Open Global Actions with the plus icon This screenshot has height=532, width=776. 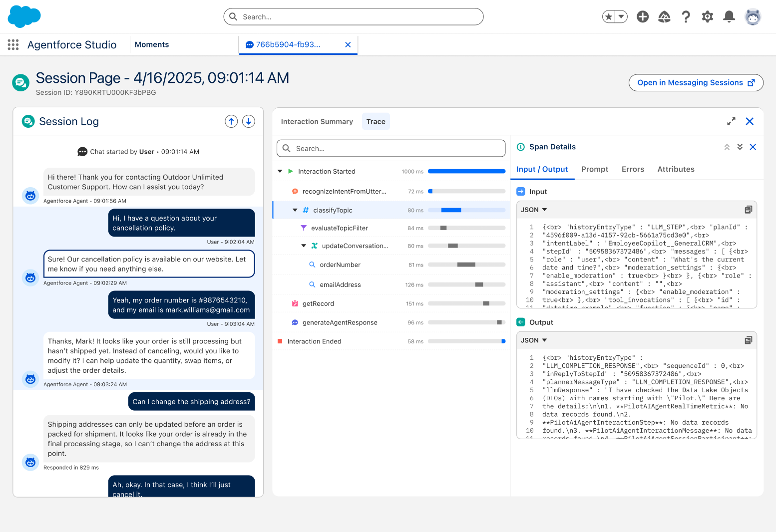point(642,16)
